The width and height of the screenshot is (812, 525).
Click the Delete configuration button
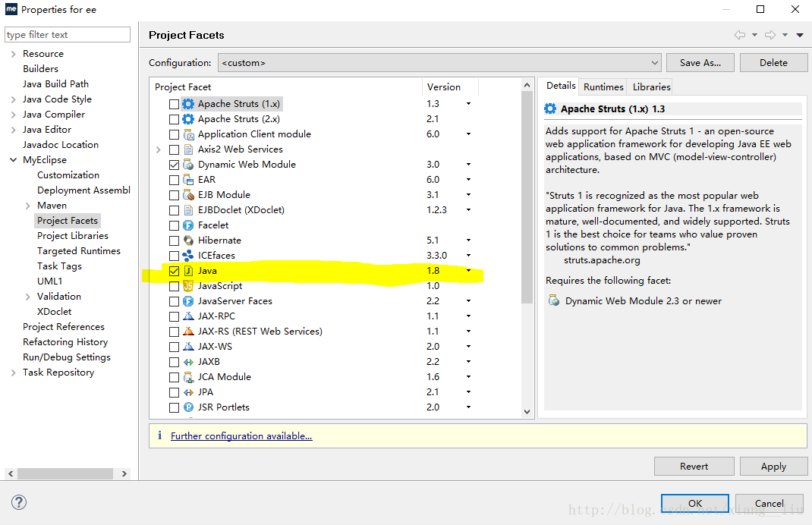click(774, 63)
